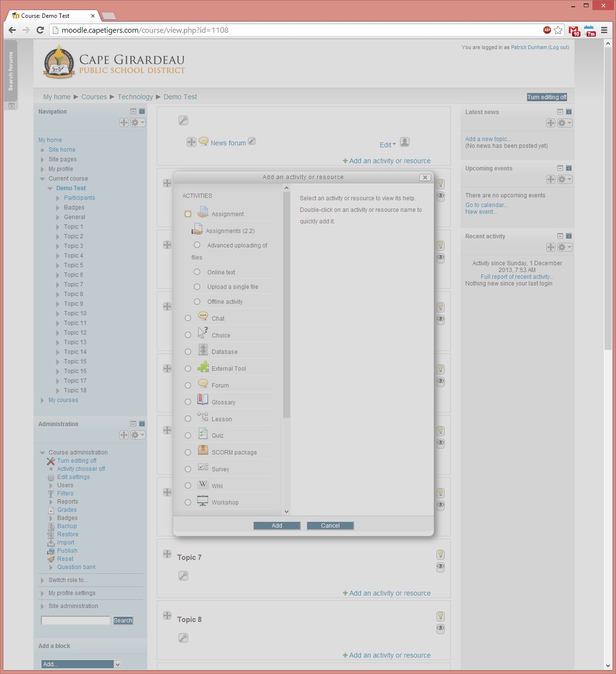Highlight Topic 8 with lightbulb icon
Screen dimensions: 616x674
click(x=440, y=616)
